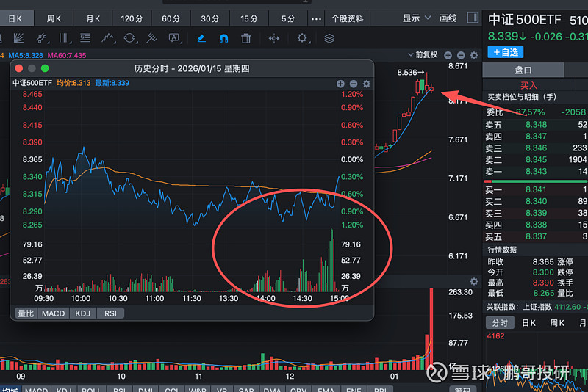The width and height of the screenshot is (588, 392).
Task: Open gear settings in 历史分时 popup
Action: (x=366, y=84)
